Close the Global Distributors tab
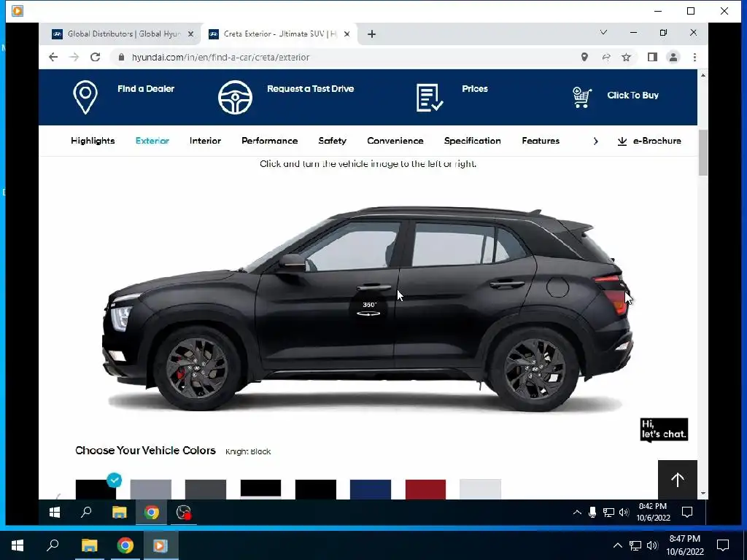Image resolution: width=747 pixels, height=560 pixels. click(190, 34)
